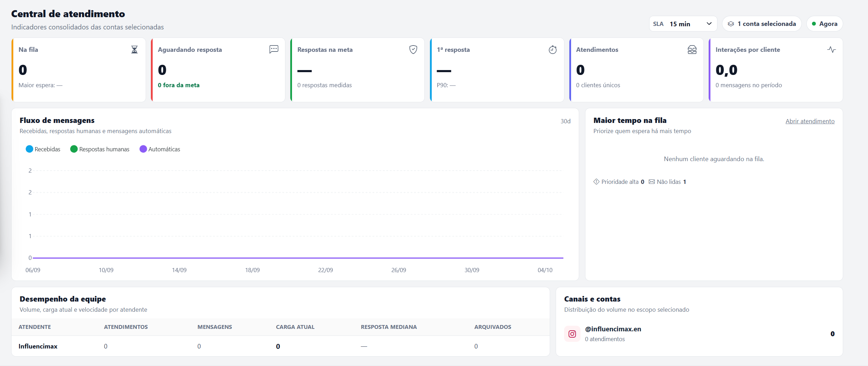
Task: Click the envelope Não lidas icon
Action: (x=652, y=181)
